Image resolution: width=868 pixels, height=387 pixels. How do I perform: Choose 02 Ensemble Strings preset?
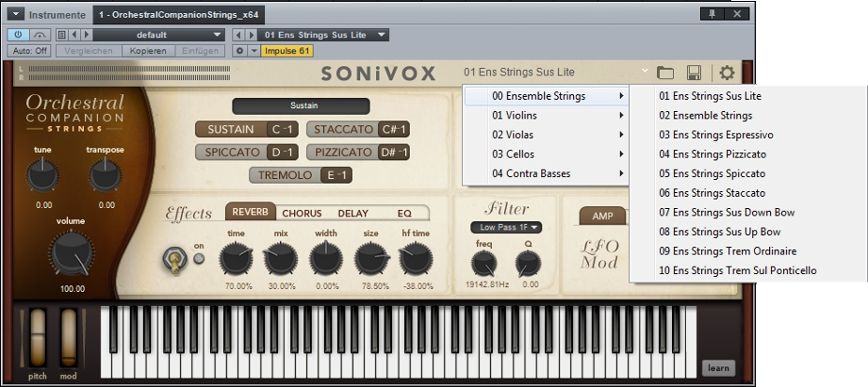click(749, 116)
